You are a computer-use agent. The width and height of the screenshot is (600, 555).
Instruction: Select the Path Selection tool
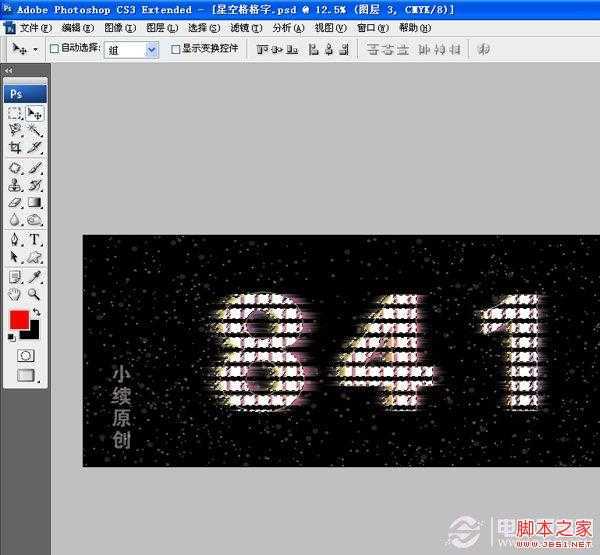click(x=15, y=257)
